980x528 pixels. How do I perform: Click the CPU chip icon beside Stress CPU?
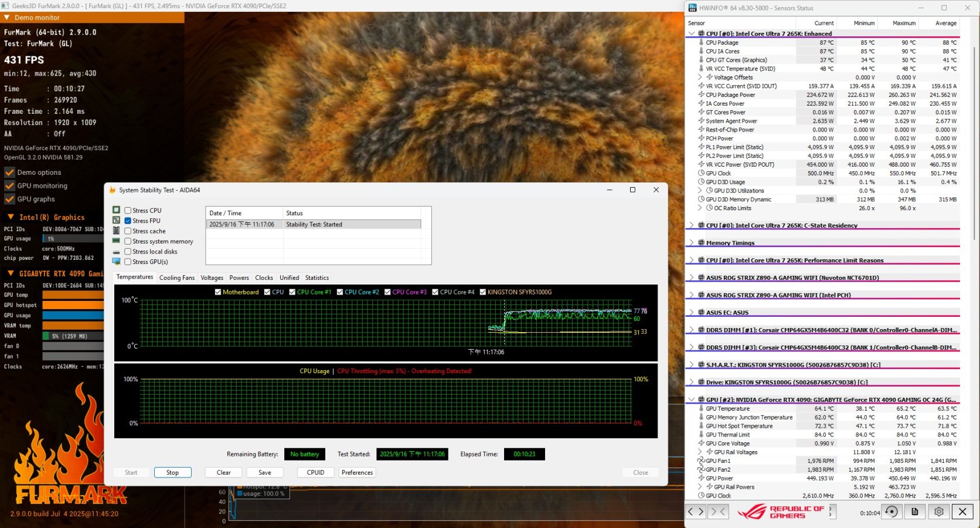(x=117, y=210)
